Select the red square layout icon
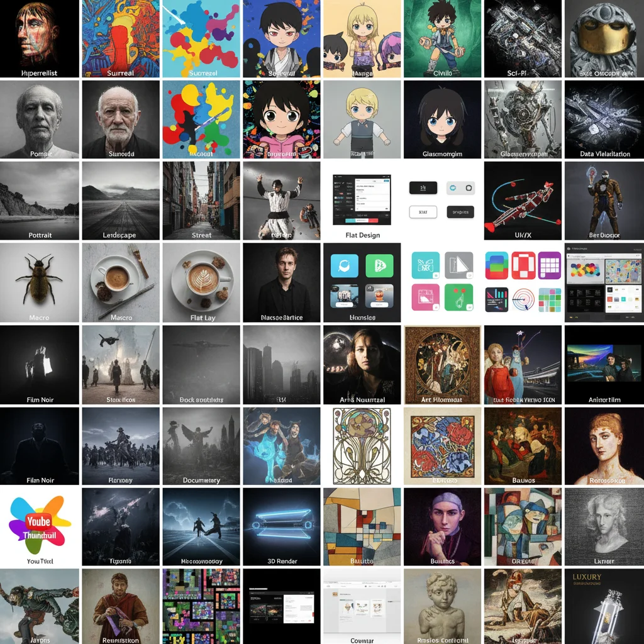The height and width of the screenshot is (644, 644). pos(523,265)
